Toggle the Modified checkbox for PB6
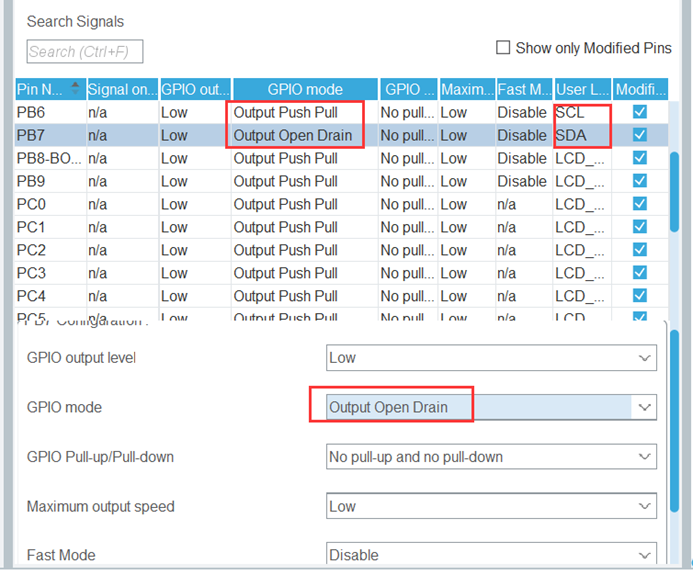This screenshot has width=693, height=575. point(640,112)
